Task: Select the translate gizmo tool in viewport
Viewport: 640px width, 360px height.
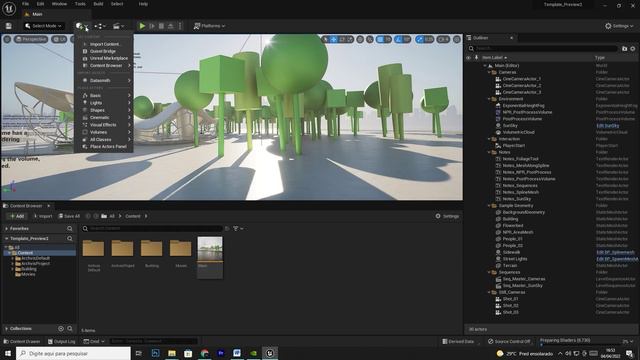Action: point(334,39)
